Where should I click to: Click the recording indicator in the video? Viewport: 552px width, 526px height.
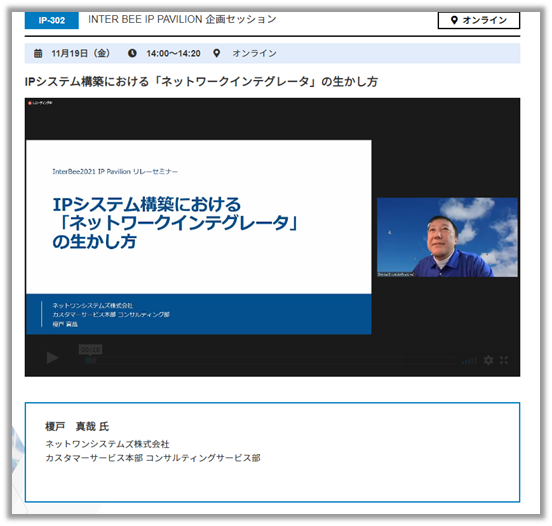coord(40,103)
